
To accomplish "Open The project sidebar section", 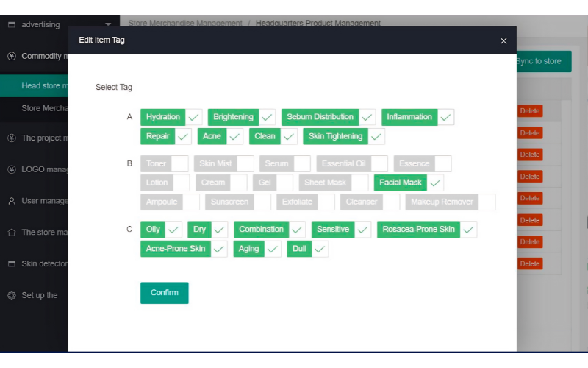I will [x=44, y=138].
